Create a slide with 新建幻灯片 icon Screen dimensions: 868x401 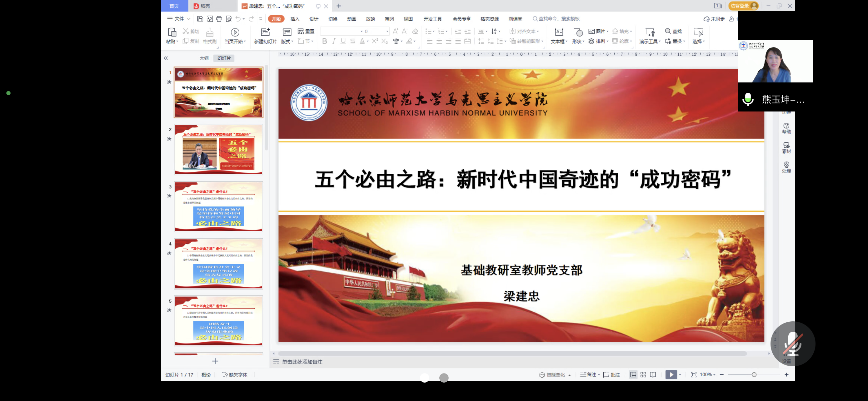pyautogui.click(x=266, y=36)
